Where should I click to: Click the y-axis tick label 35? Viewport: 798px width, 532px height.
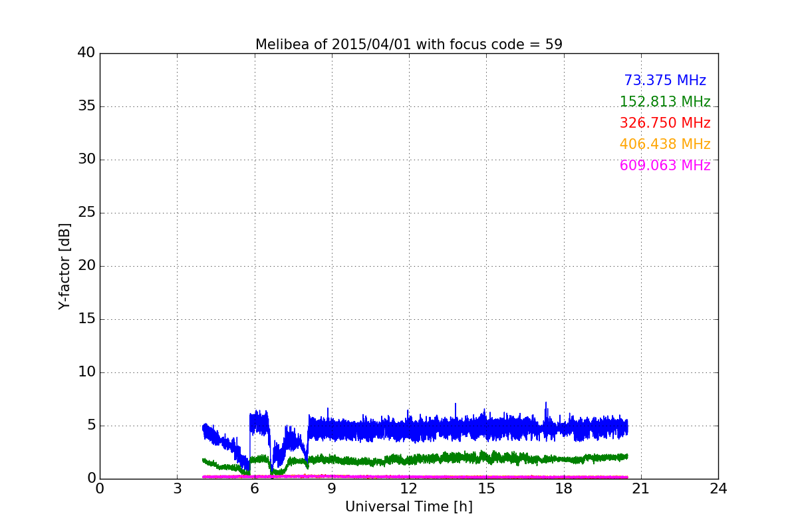click(x=86, y=106)
